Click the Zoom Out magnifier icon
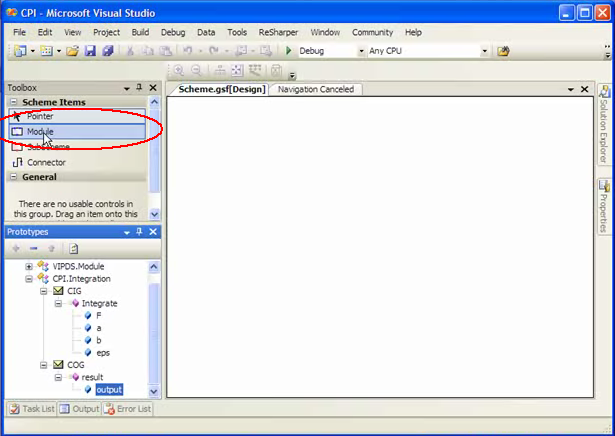Viewport: 615px width, 436px height. point(196,70)
